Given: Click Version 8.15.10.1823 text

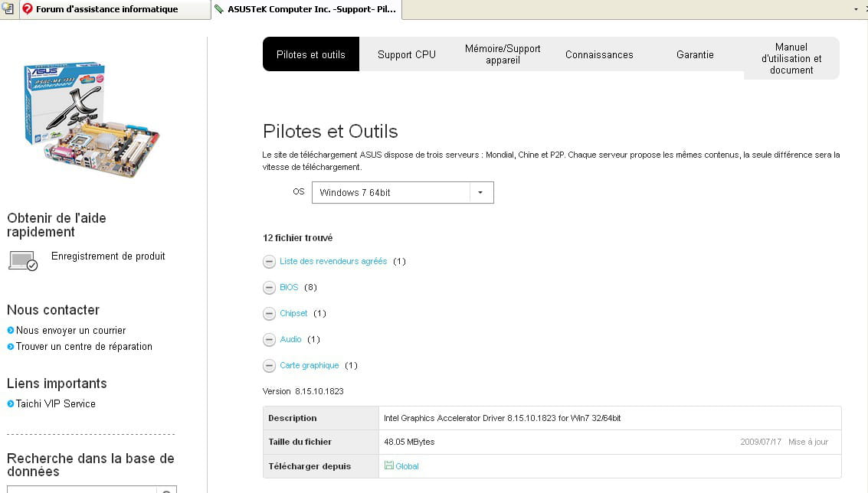Looking at the screenshot, I should tap(303, 391).
